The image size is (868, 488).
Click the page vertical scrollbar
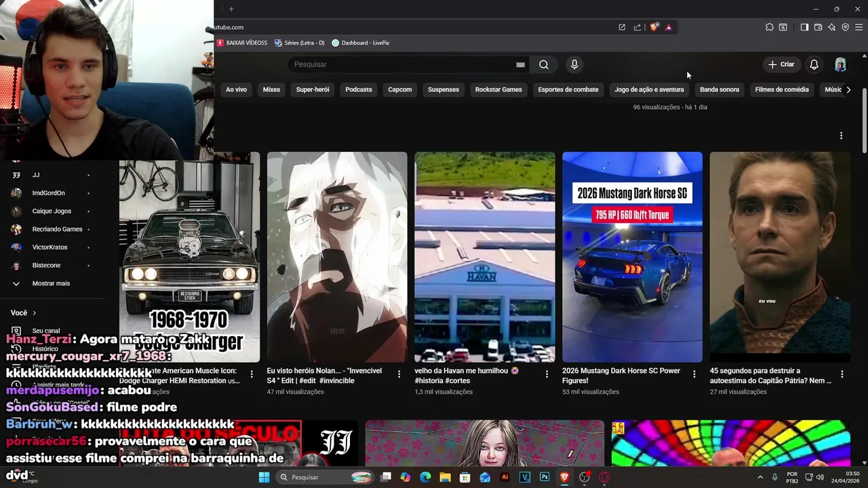pos(864,122)
